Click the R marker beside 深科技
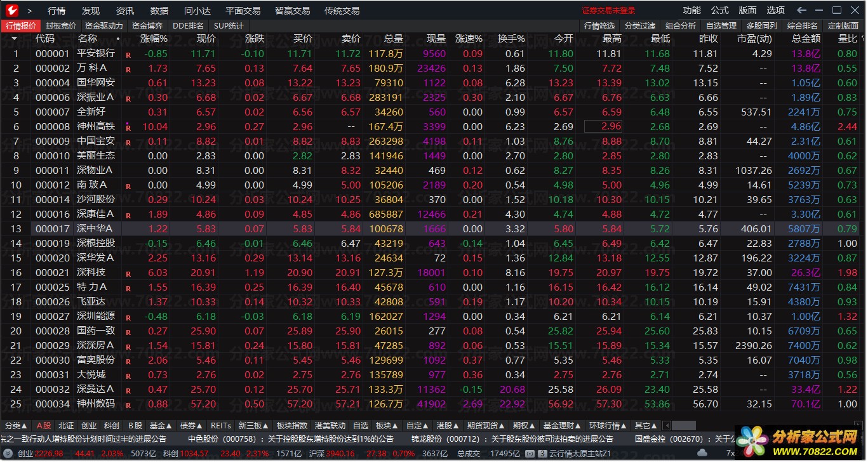 (129, 274)
